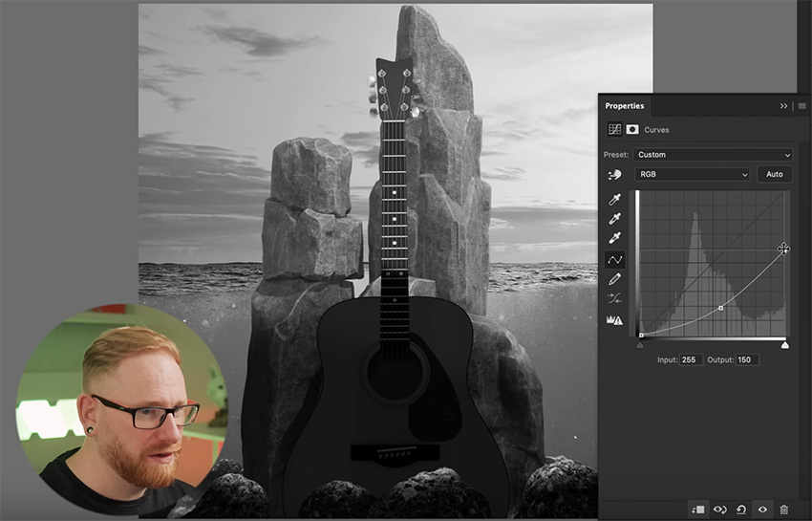Open the Preset dropdown showing Custom
Viewport: 812px width, 521px height.
pos(713,155)
